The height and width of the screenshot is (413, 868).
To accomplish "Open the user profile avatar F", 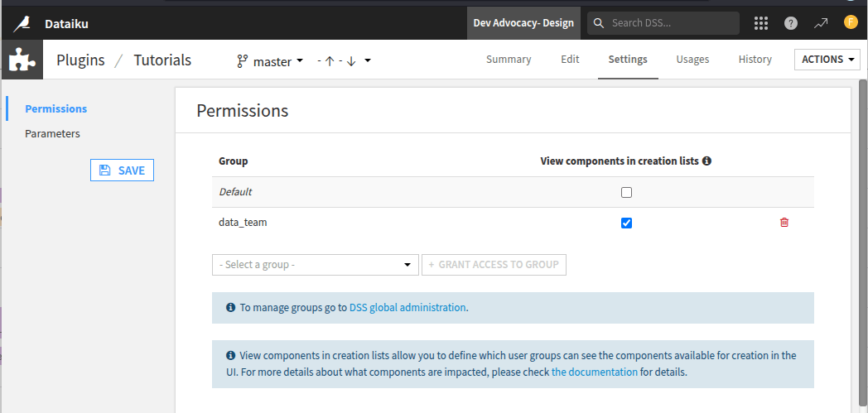I will click(851, 22).
